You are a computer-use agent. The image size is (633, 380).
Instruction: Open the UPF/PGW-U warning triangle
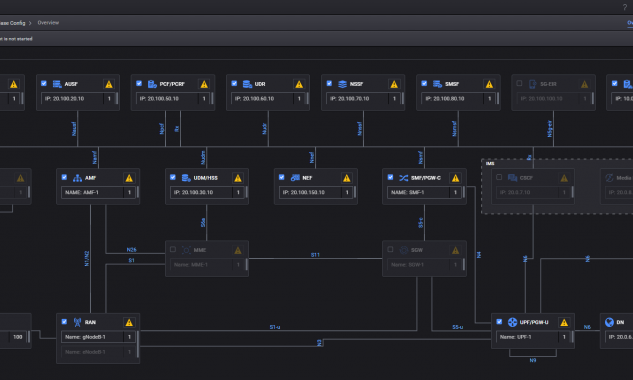click(564, 322)
